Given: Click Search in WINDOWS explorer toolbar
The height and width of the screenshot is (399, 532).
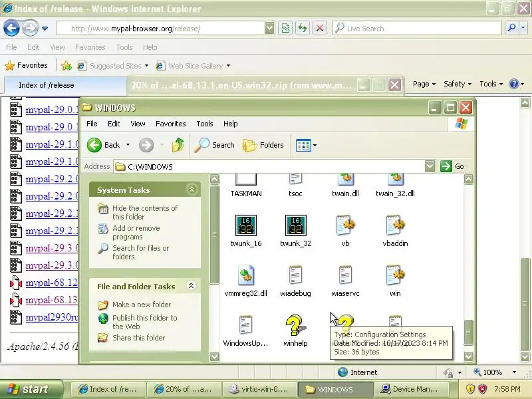Looking at the screenshot, I should (214, 145).
